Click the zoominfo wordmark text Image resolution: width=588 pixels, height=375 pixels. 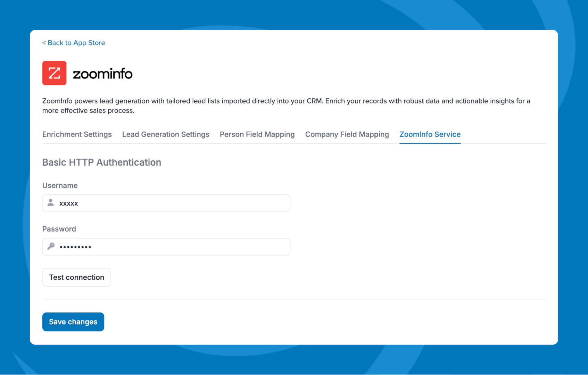tap(102, 74)
